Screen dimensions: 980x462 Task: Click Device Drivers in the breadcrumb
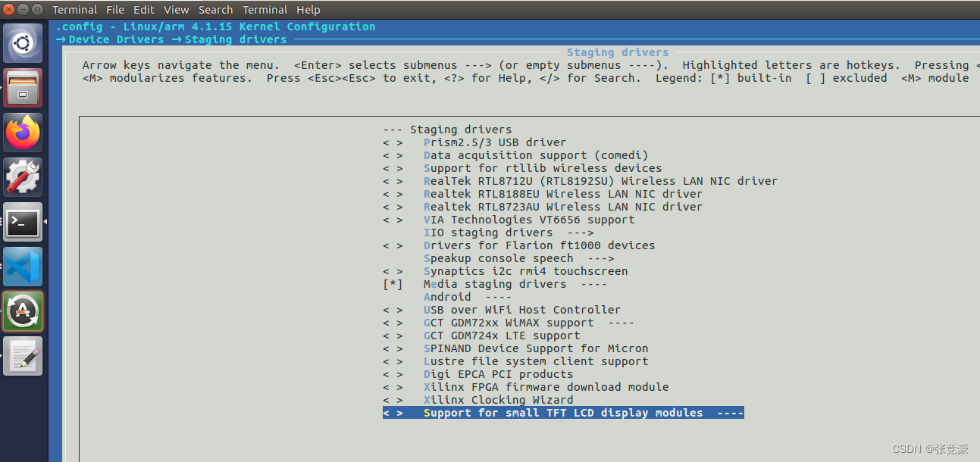116,39
